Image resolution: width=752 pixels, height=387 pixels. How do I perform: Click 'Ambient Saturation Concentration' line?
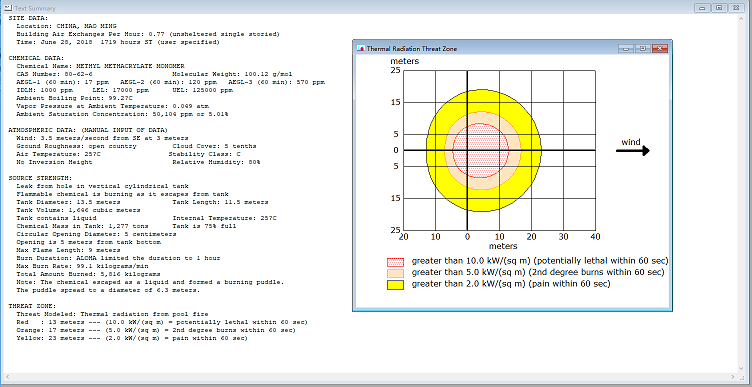122,114
